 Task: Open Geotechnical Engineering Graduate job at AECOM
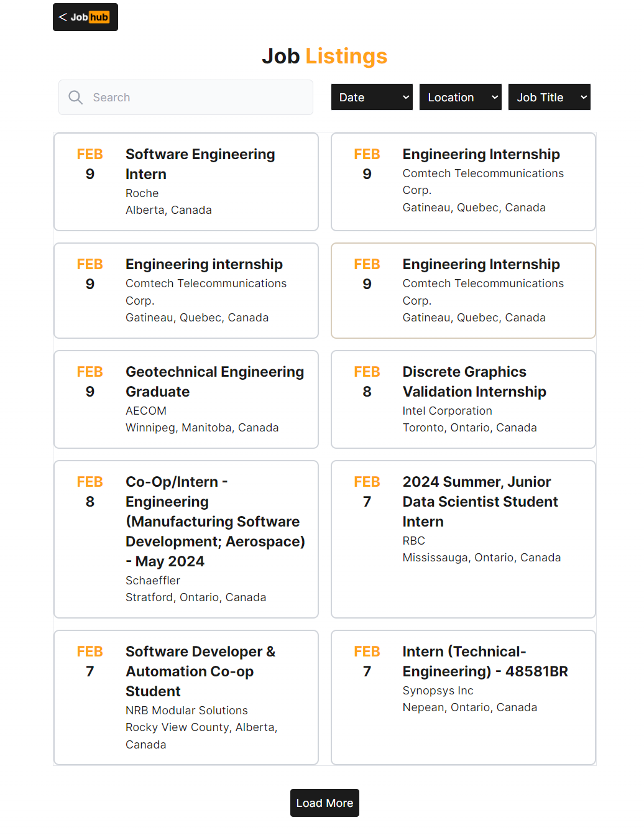pyautogui.click(x=214, y=382)
